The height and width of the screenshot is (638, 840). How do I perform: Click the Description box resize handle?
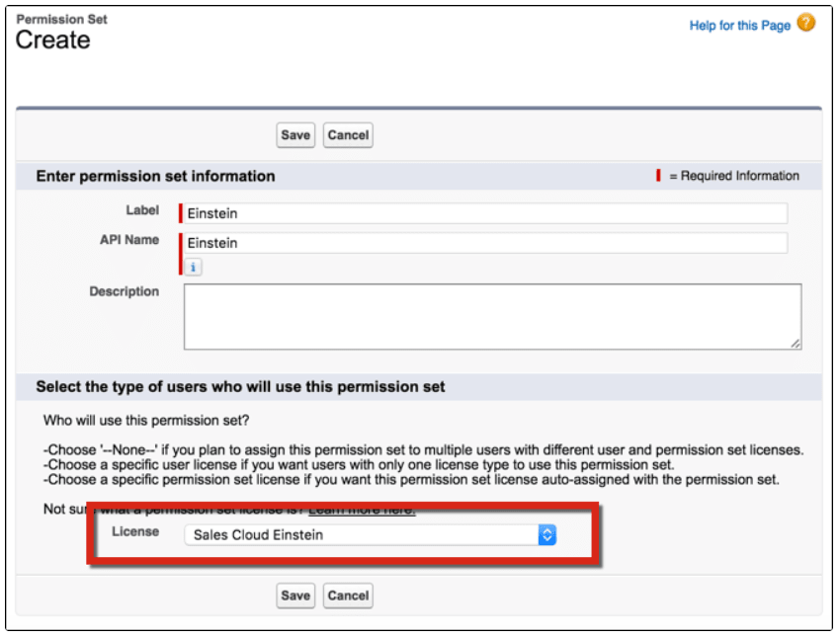(796, 344)
